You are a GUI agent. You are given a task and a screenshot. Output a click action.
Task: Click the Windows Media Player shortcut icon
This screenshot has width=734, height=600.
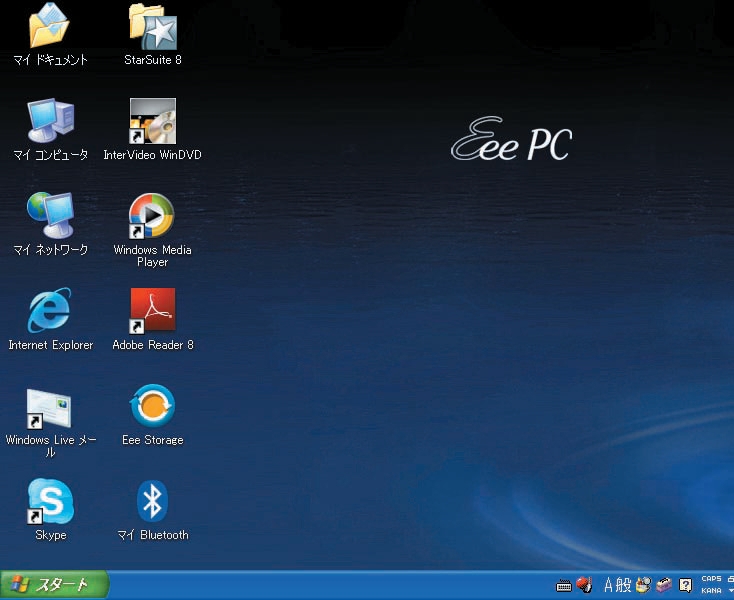[x=152, y=216]
